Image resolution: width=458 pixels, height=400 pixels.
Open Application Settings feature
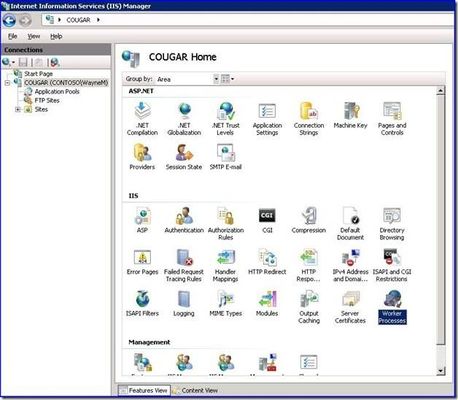267,119
